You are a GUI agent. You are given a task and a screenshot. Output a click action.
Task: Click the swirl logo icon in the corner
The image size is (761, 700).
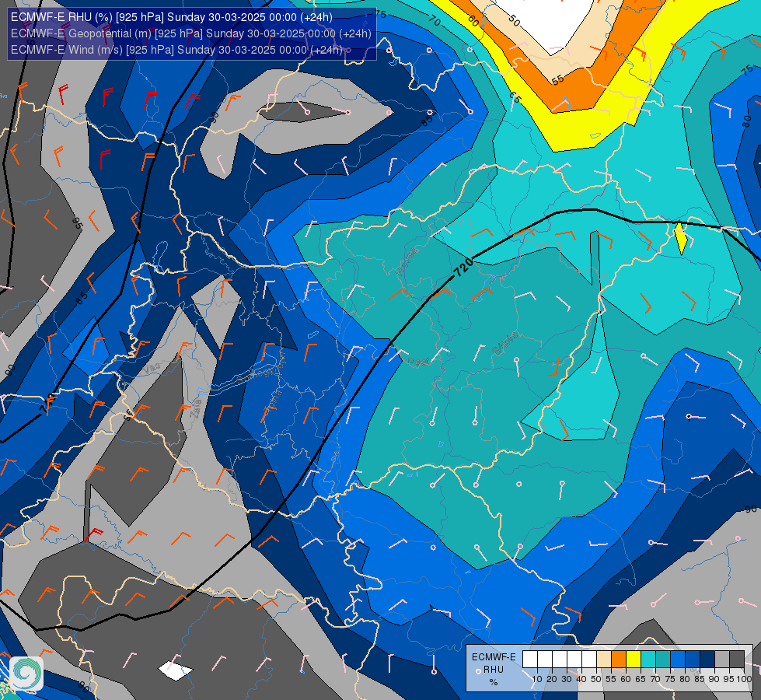[26, 673]
